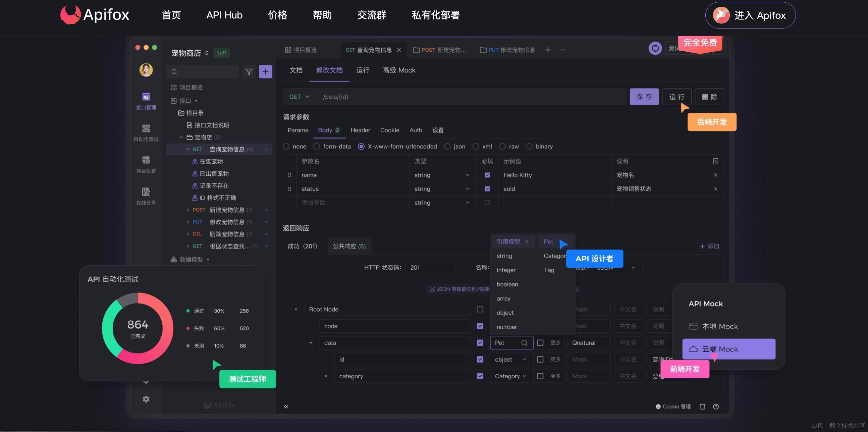Click the + 添加 response link
The height and width of the screenshot is (432, 868).
[x=709, y=246]
